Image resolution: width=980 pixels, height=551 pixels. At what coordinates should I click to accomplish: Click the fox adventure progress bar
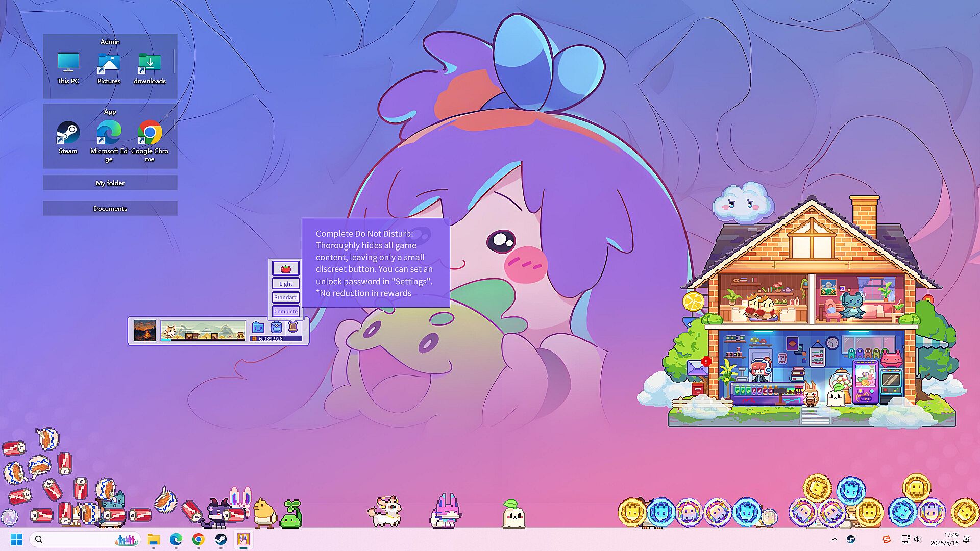[203, 331]
